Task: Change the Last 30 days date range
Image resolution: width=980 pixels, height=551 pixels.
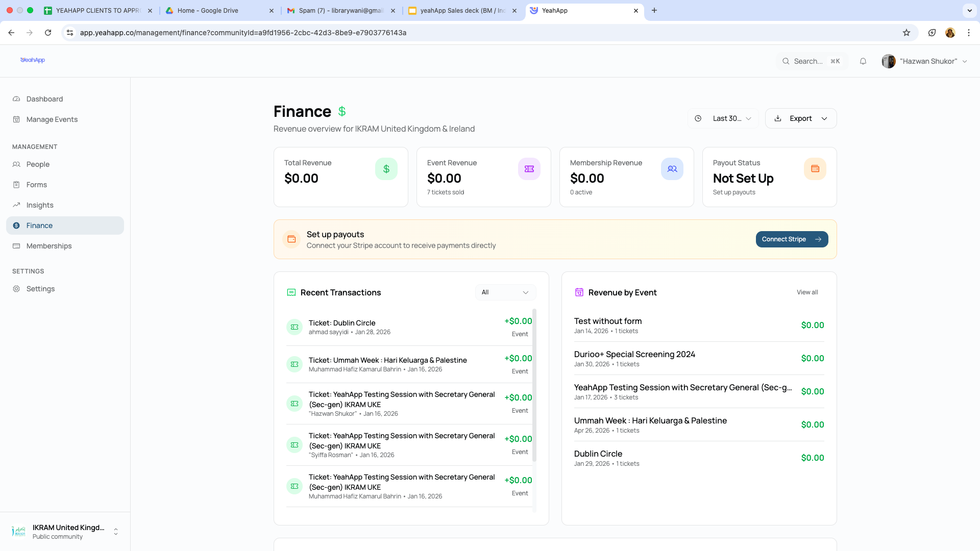Action: click(x=723, y=118)
